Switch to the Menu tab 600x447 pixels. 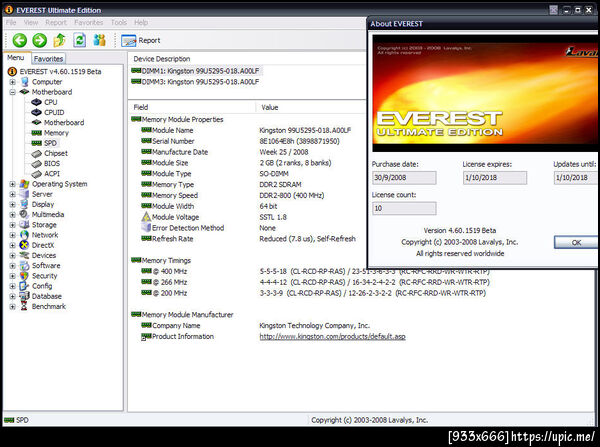16,58
